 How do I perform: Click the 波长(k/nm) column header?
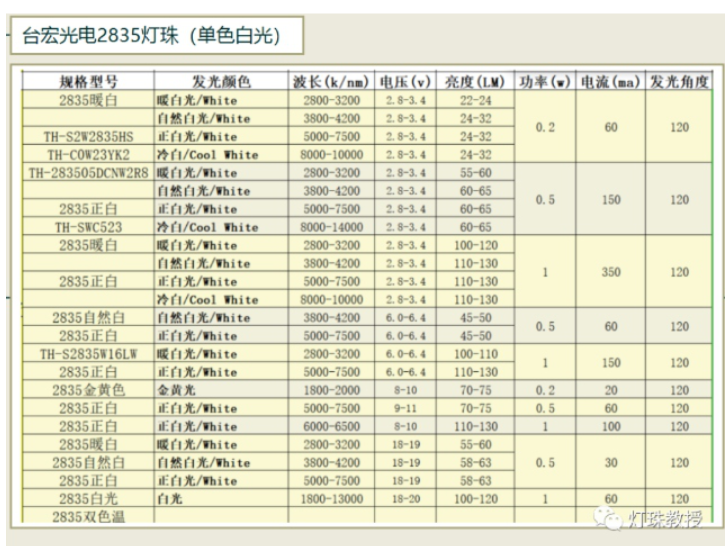(331, 82)
